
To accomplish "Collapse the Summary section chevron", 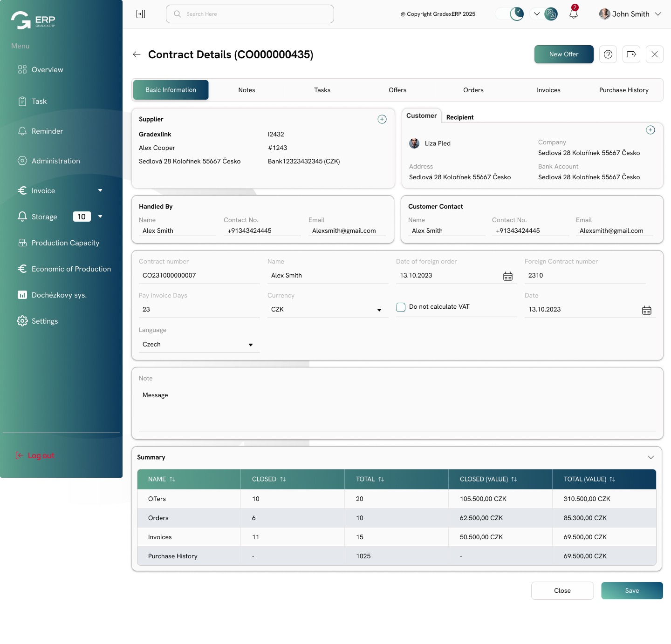I will pyautogui.click(x=651, y=457).
